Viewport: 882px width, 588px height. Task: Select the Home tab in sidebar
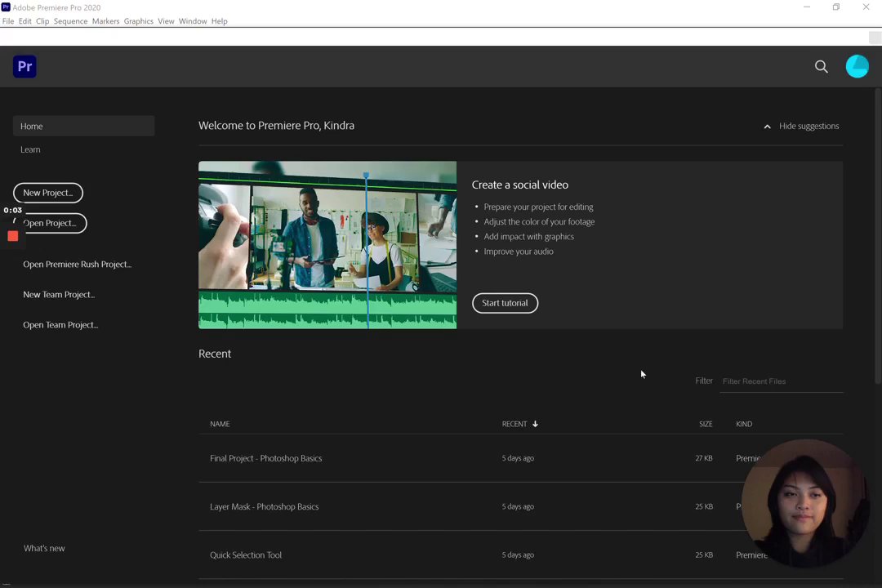coord(32,126)
